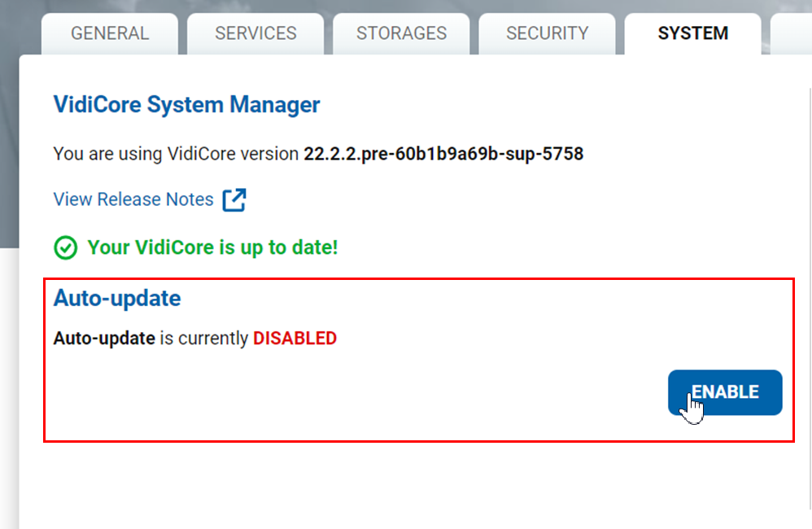The height and width of the screenshot is (529, 812).
Task: Click the "is currently" status text
Action: tap(203, 339)
